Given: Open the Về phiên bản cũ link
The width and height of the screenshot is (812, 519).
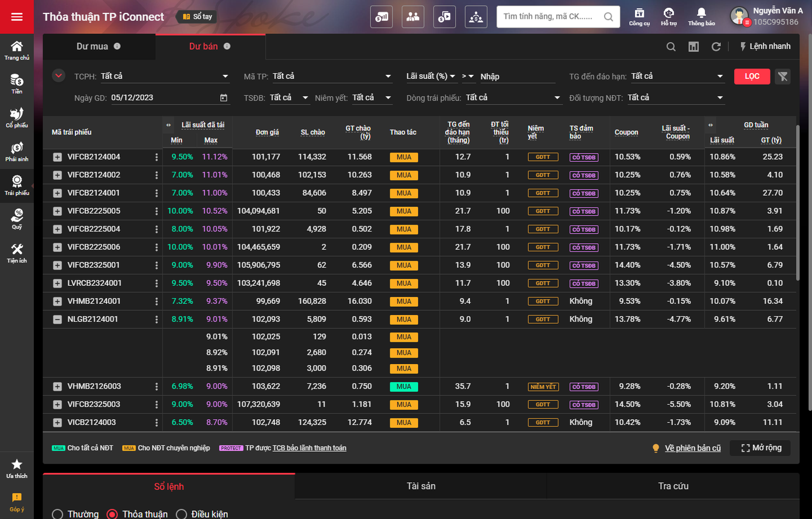Looking at the screenshot, I should [692, 448].
